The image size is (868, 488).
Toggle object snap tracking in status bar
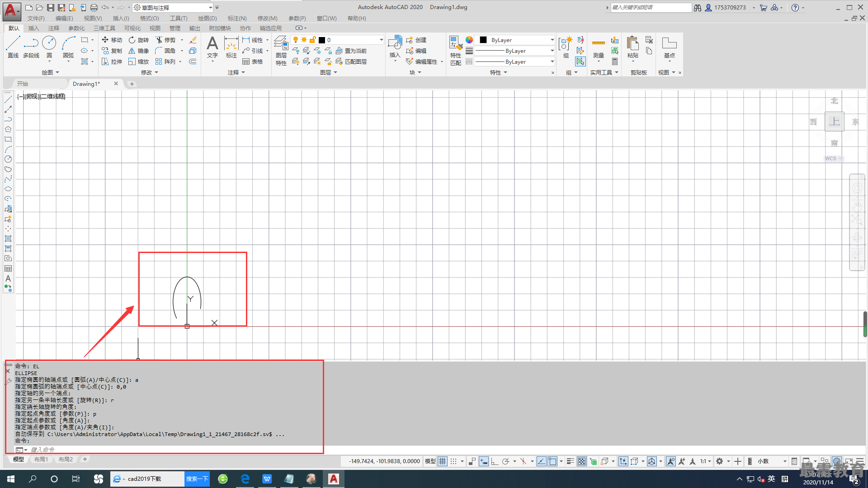(x=542, y=461)
